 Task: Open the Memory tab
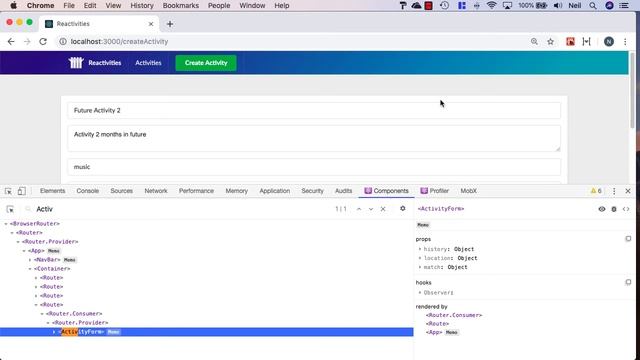pos(236,191)
